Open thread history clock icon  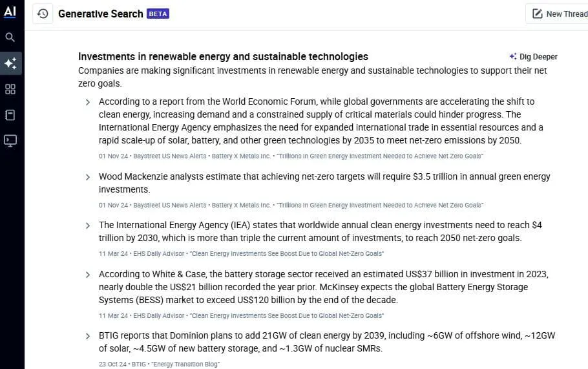tap(43, 14)
